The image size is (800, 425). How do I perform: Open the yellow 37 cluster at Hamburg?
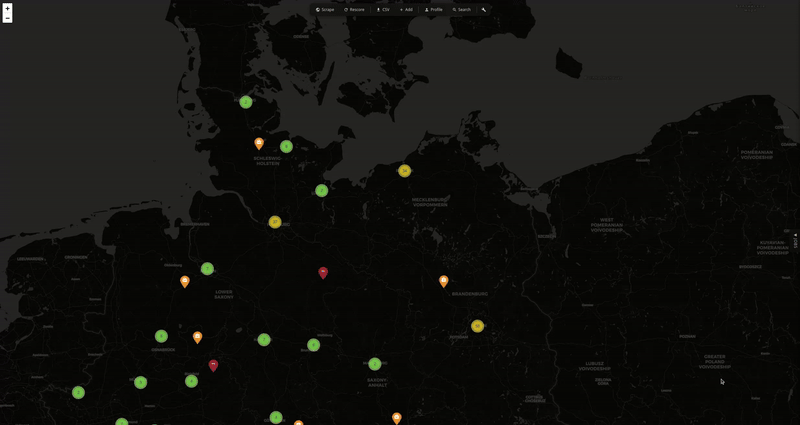pyautogui.click(x=275, y=222)
